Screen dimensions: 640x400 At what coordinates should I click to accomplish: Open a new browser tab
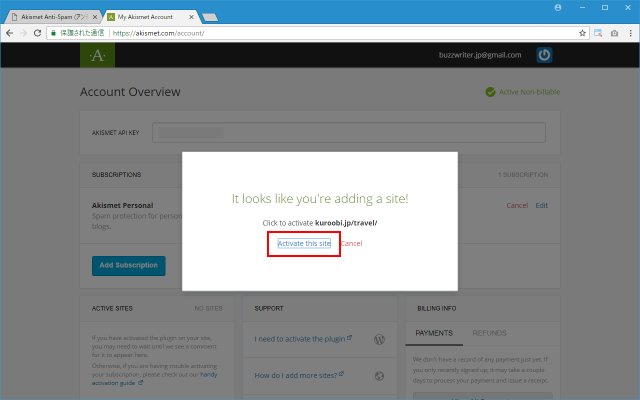coord(210,17)
